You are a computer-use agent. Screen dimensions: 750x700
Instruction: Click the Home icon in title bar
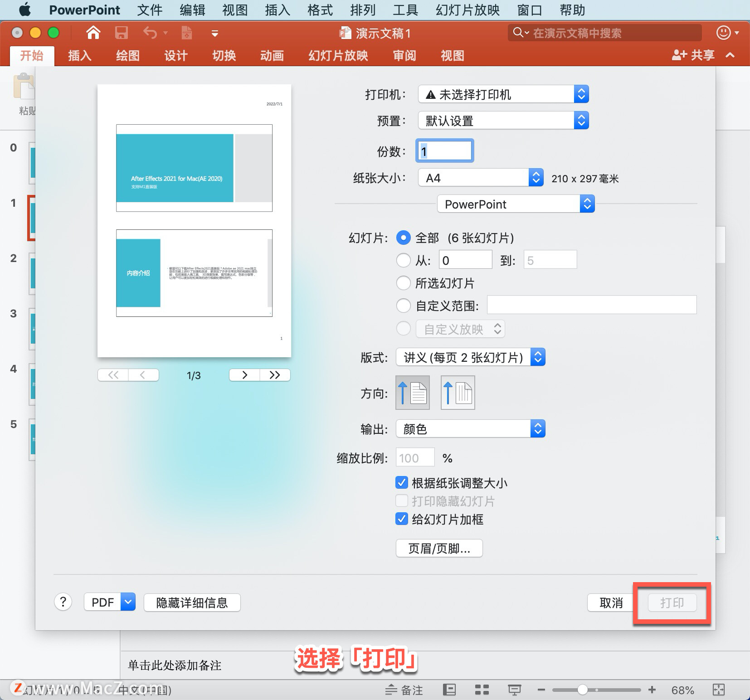click(x=93, y=33)
